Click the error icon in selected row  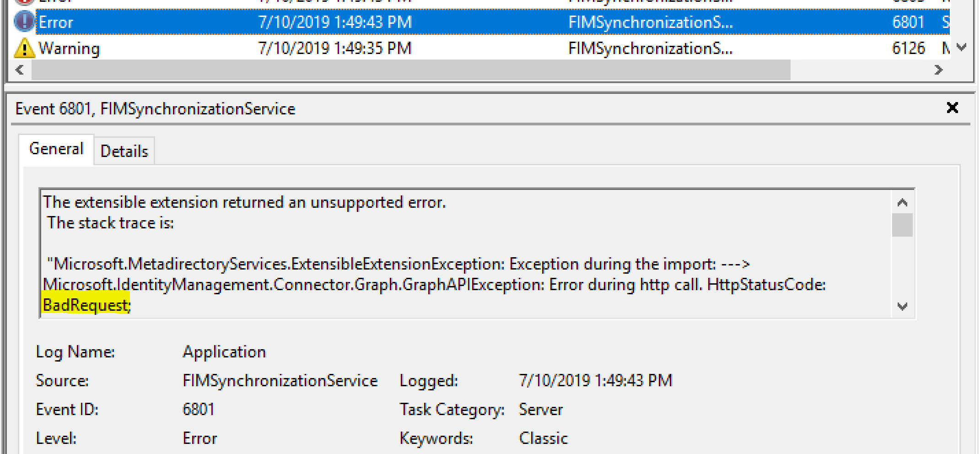coord(24,22)
